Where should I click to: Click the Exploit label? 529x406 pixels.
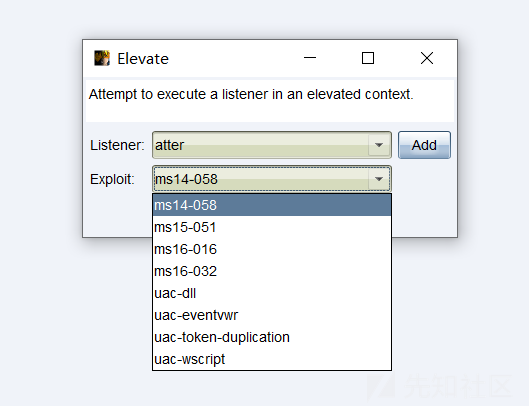point(112,179)
